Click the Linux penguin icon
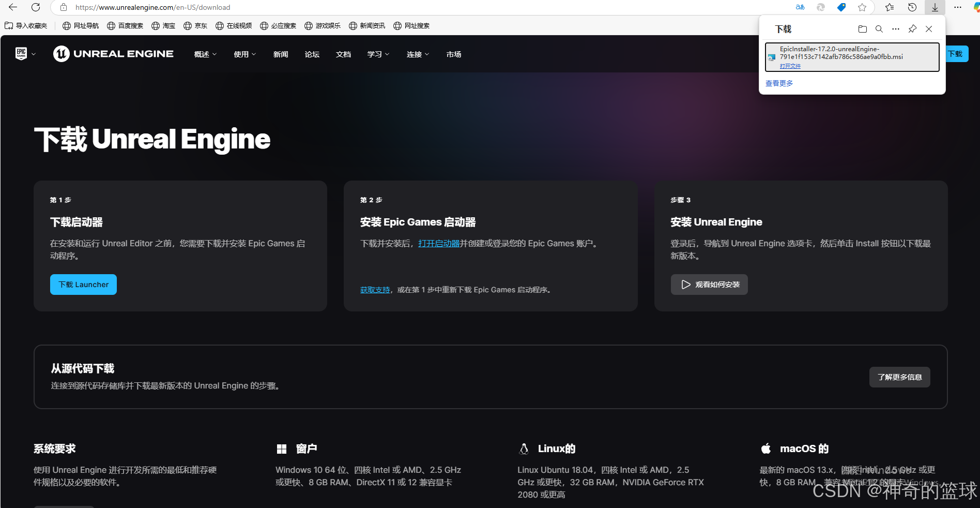This screenshot has height=508, width=980. click(x=524, y=449)
